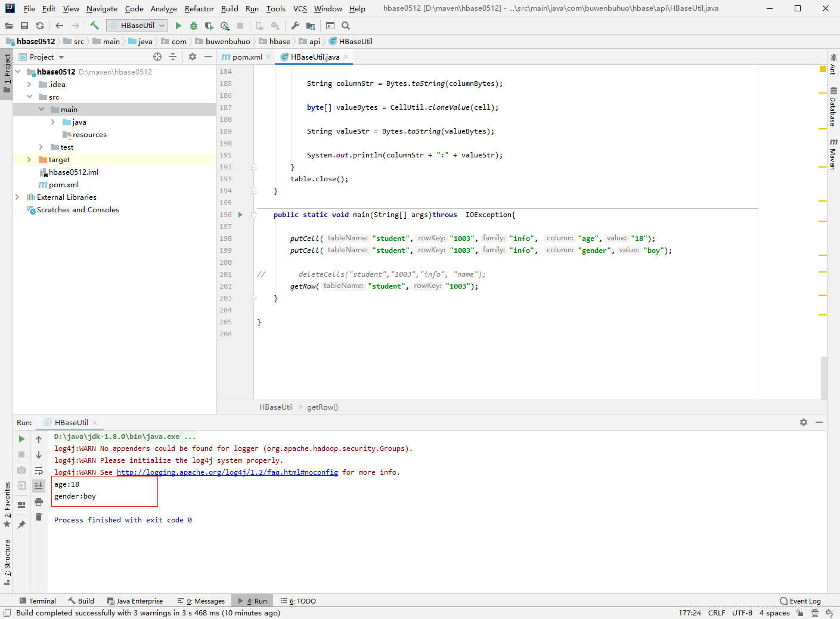Image resolution: width=840 pixels, height=619 pixels.
Task: Select HBaseUtil.java editor tab
Action: (314, 57)
